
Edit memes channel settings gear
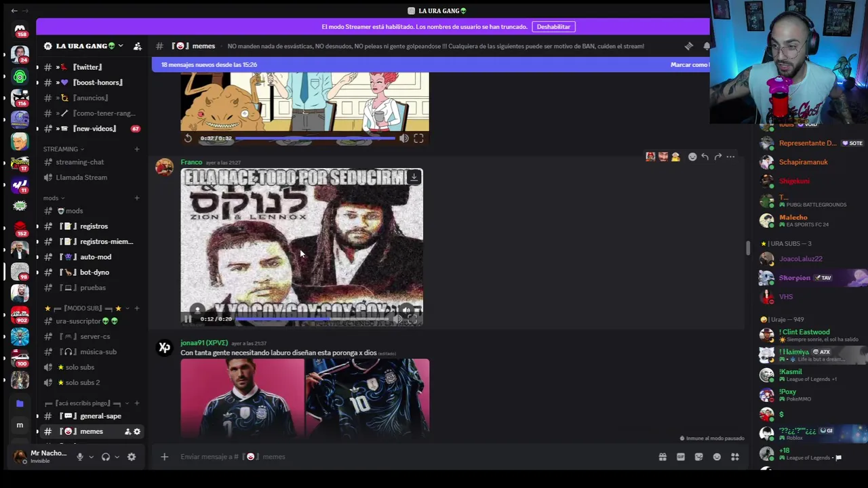pos(137,432)
